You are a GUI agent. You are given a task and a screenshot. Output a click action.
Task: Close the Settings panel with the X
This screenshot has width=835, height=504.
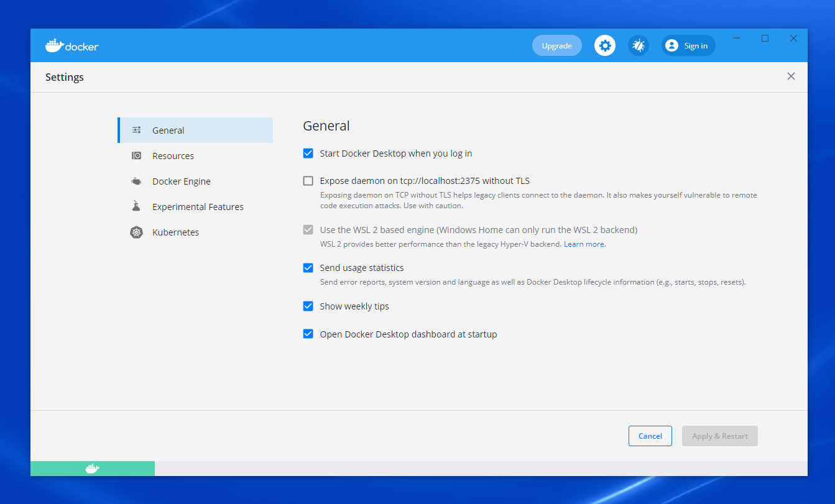coord(791,76)
